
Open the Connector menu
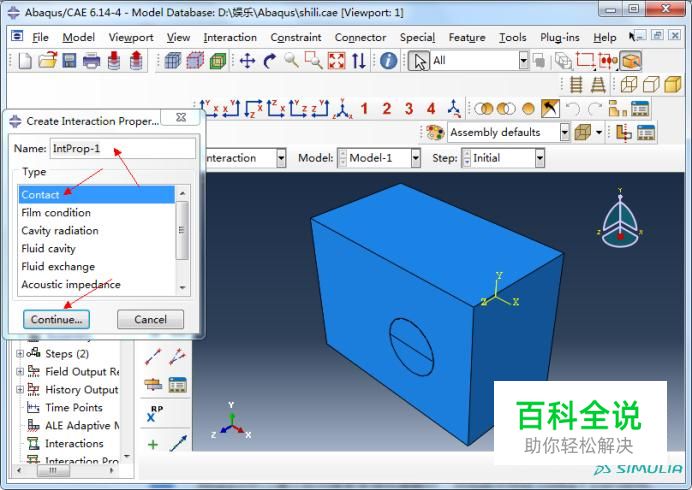point(360,38)
